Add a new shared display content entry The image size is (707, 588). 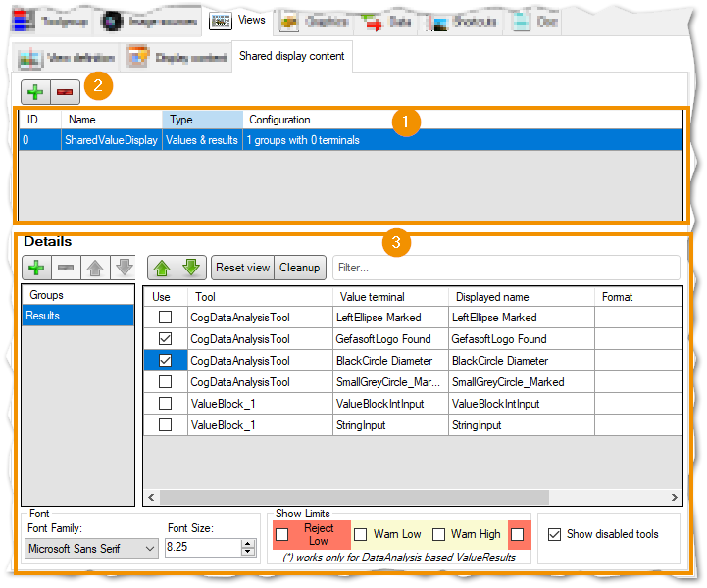point(35,92)
